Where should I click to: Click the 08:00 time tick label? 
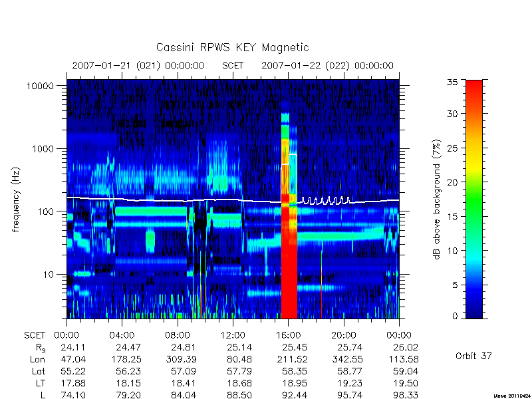point(178,335)
